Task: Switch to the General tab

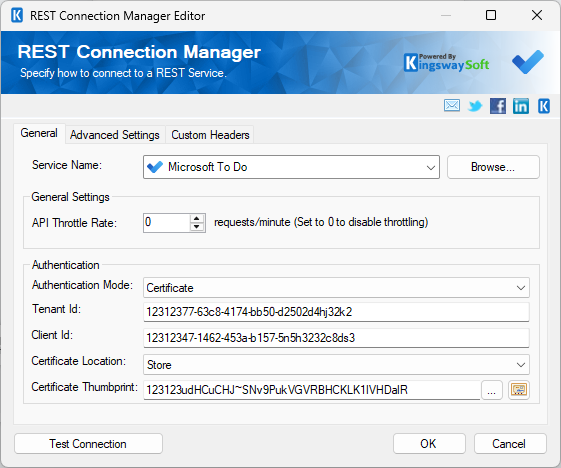Action: (39, 133)
